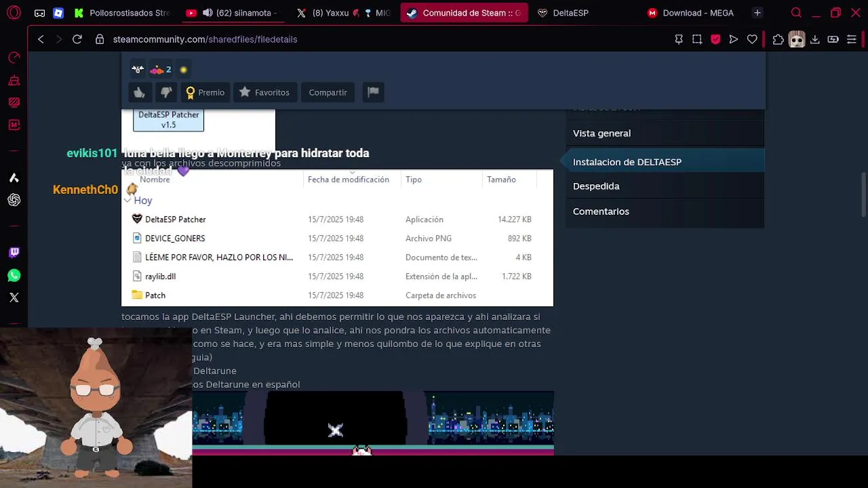Click the Compartir share button
The height and width of the screenshot is (488, 868).
click(x=328, y=92)
